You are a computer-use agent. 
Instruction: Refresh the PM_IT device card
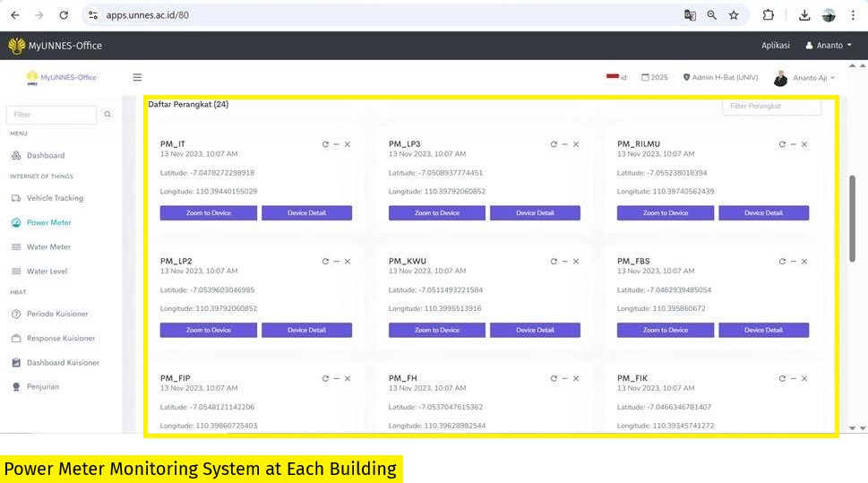[325, 144]
